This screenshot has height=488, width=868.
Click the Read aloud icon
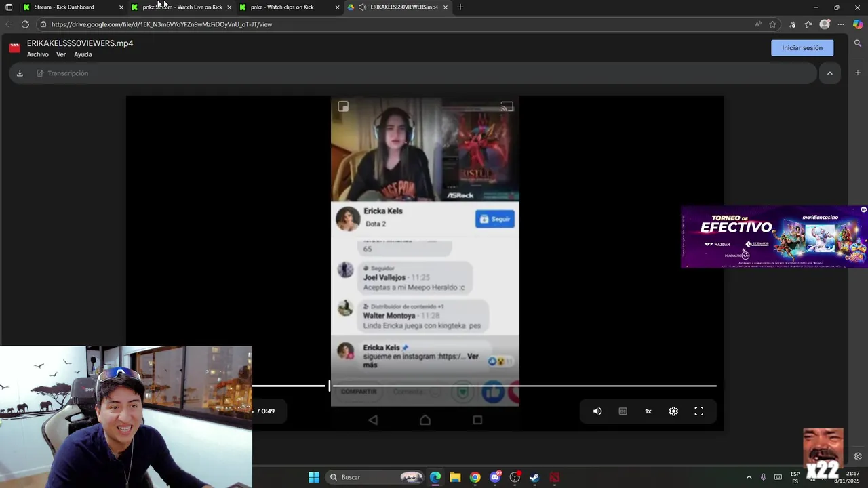click(x=757, y=24)
